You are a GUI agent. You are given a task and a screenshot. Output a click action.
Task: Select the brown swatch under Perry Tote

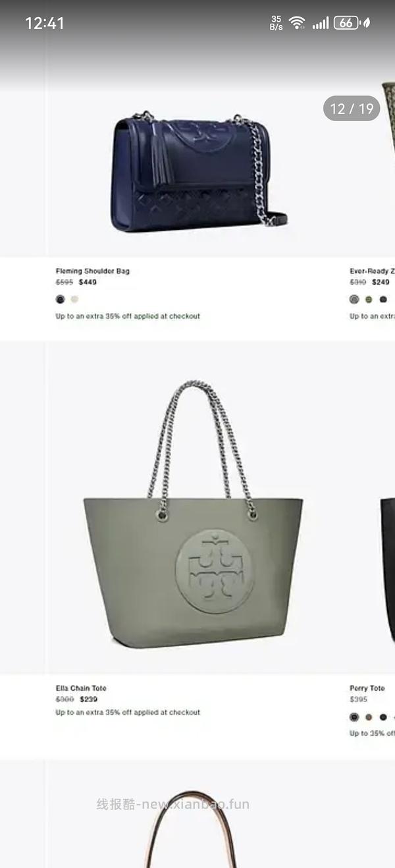369,717
